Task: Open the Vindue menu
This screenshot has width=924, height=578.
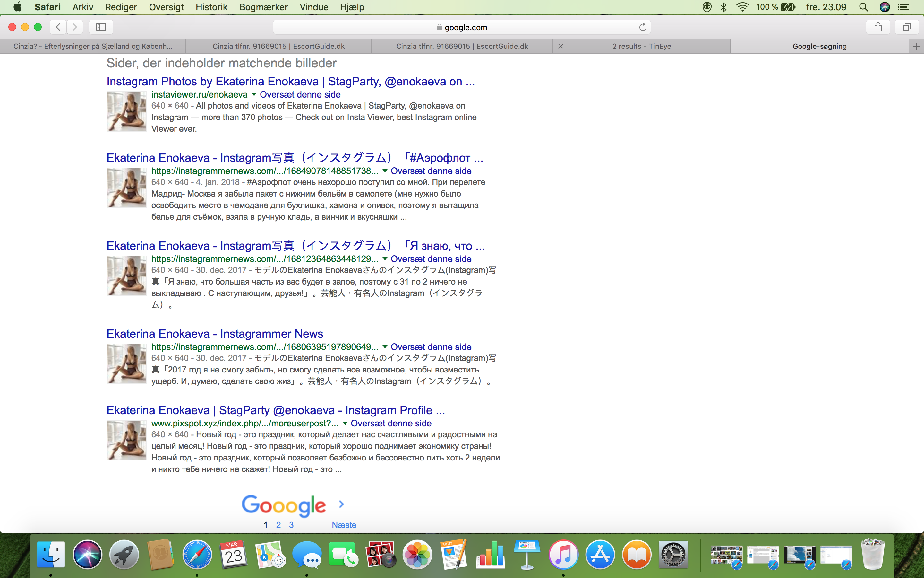Action: coord(314,7)
